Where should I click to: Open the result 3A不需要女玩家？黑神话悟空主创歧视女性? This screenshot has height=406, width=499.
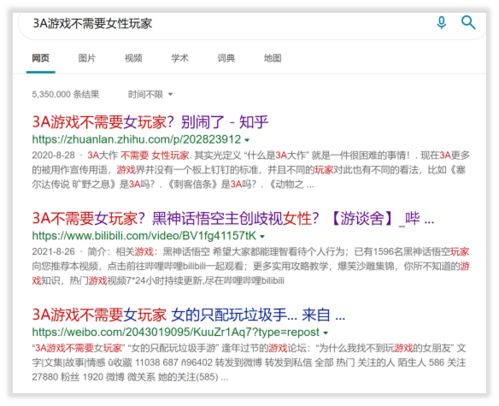click(x=233, y=219)
